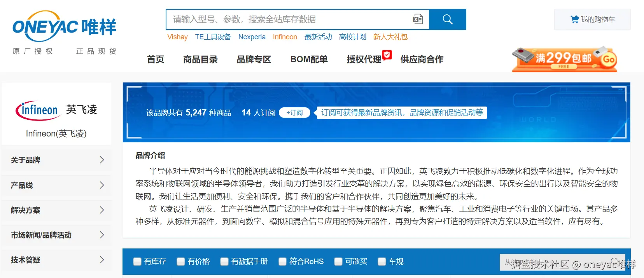Click the ONEYAC 唯样 logo
The width and height of the screenshot is (644, 278).
(65, 26)
